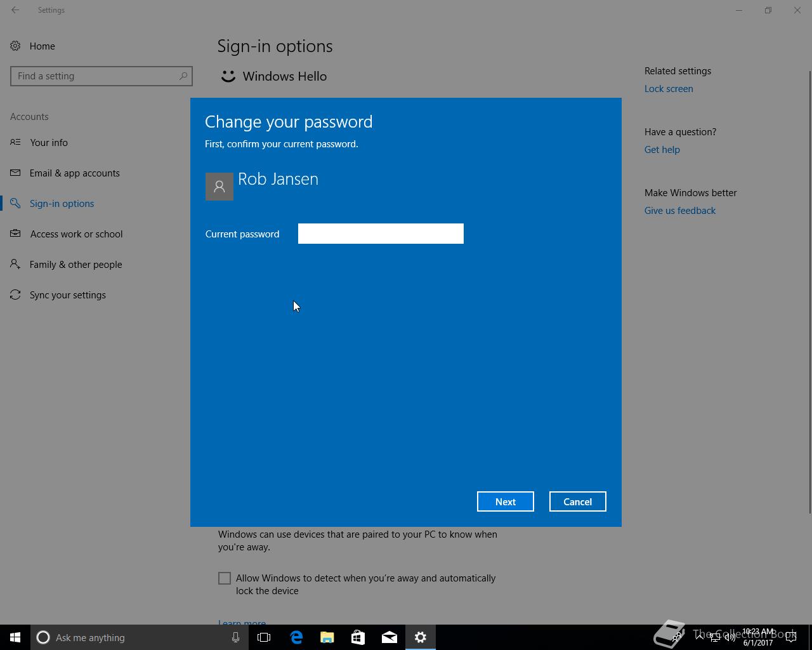Click the Windows Hello smiley icon
812x650 pixels.
coord(228,76)
